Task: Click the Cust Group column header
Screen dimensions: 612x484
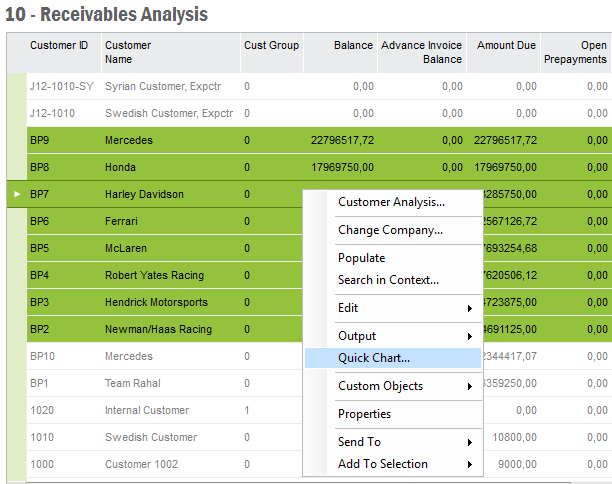Action: [x=269, y=46]
